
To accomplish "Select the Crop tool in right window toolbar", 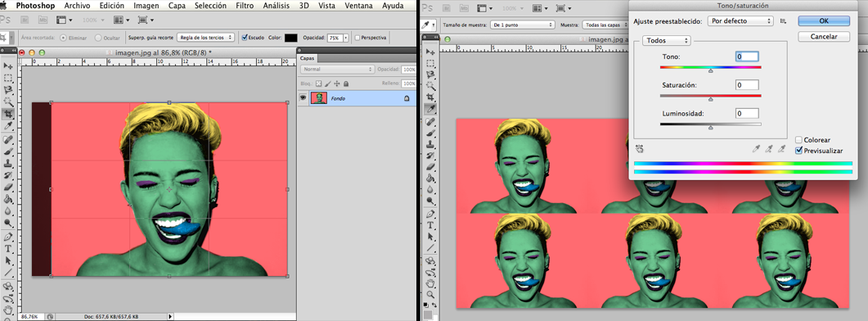I will click(x=430, y=97).
